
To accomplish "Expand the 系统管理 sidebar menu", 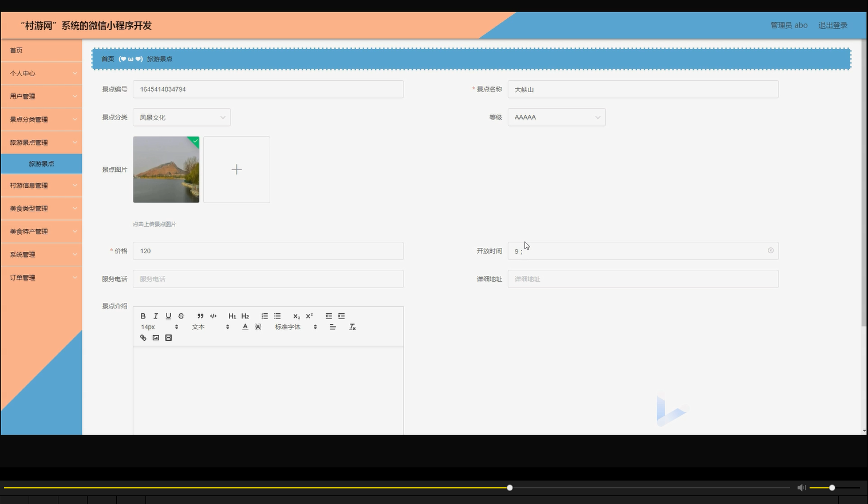I will coord(41,254).
